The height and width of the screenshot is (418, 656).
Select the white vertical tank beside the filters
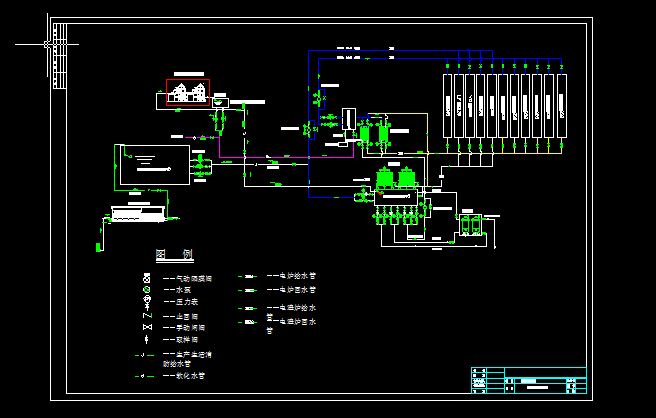pyautogui.click(x=348, y=119)
